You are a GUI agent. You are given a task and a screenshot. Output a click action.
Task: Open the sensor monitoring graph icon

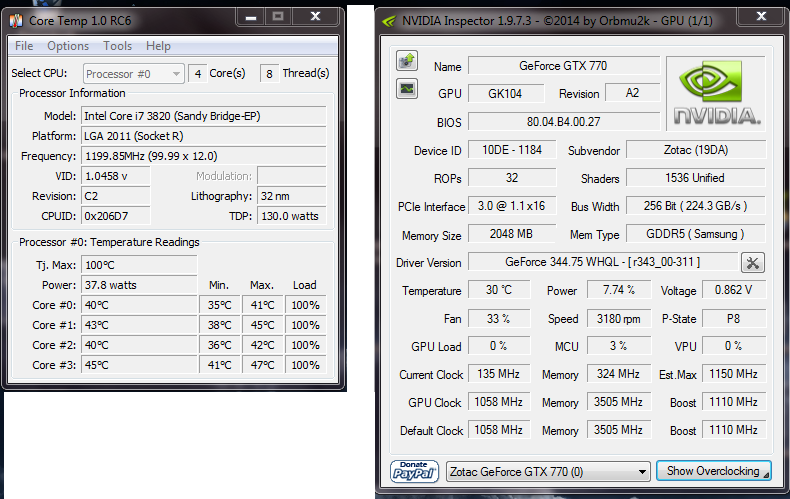tap(407, 89)
